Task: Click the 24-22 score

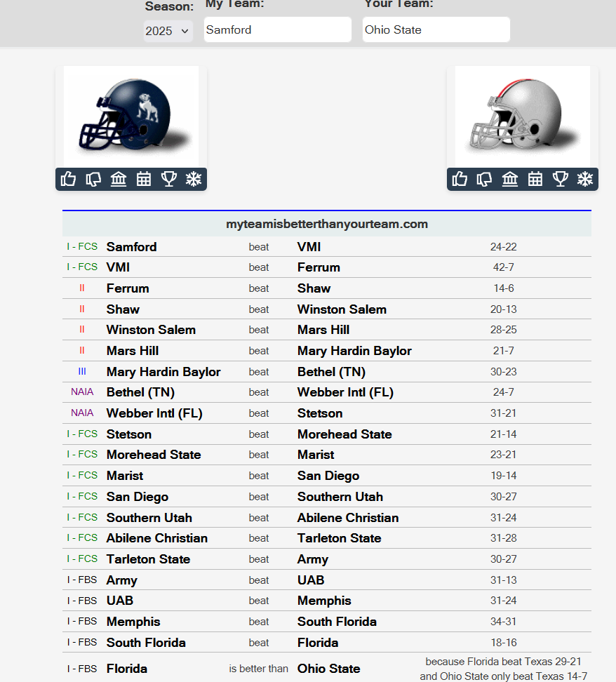Action: [503, 246]
